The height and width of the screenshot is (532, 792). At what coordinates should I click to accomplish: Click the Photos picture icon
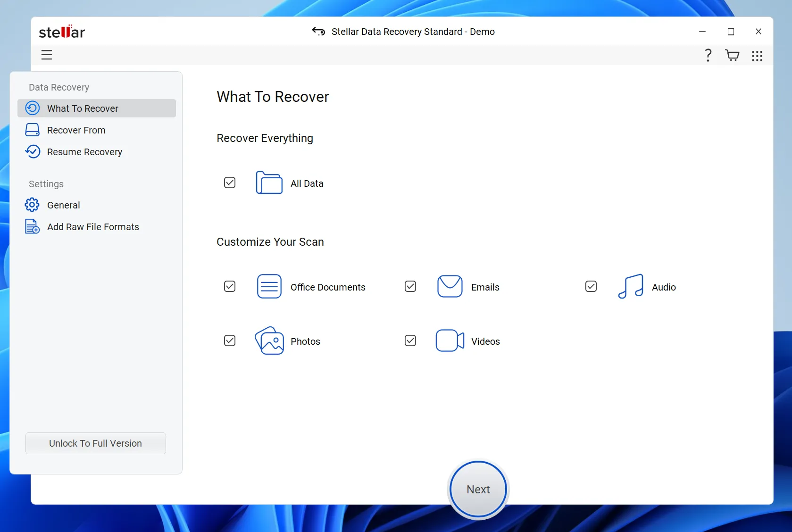click(269, 341)
